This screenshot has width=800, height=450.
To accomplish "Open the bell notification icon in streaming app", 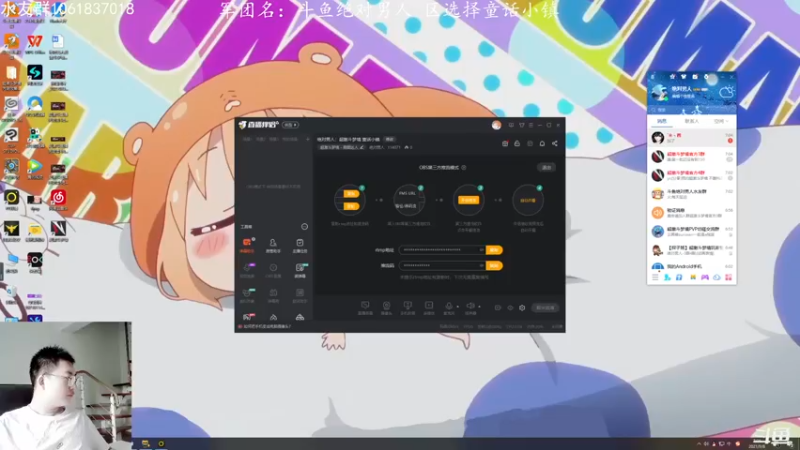I will coord(542,143).
